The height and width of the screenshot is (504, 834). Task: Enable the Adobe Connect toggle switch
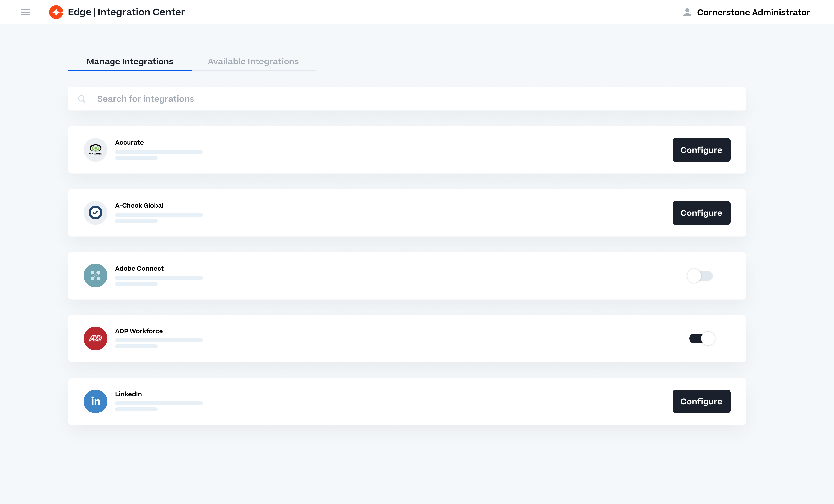[700, 276]
